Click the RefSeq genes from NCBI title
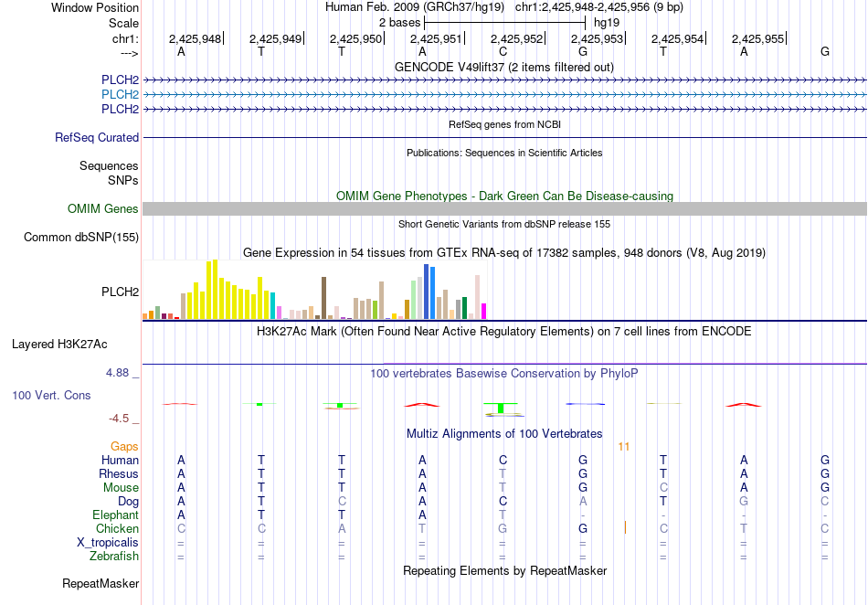 (x=504, y=124)
